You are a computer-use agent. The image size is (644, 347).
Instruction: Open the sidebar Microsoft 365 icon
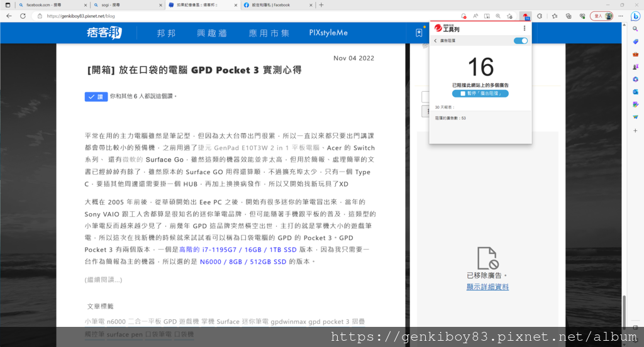click(635, 79)
